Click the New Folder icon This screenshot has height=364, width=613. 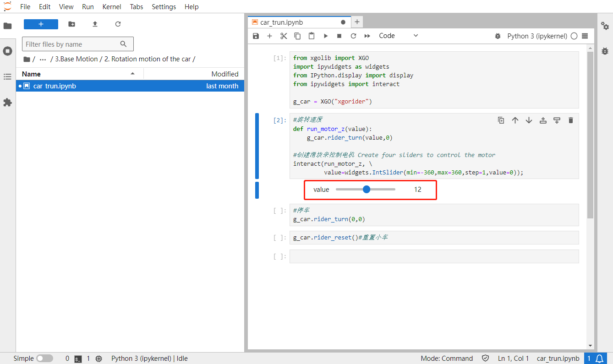point(72,24)
